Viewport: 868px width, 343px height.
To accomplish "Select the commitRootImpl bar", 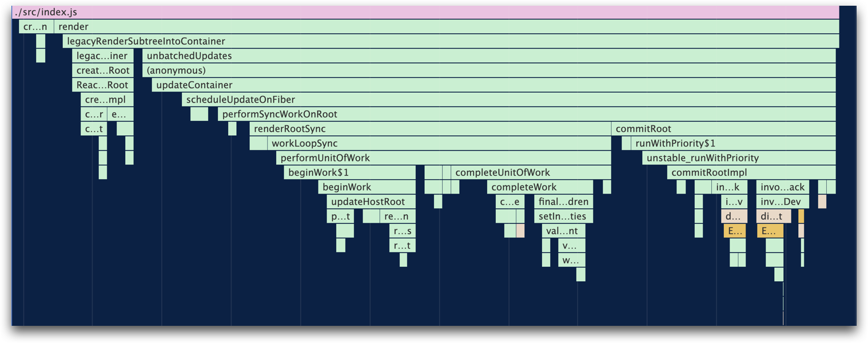I will 751,172.
